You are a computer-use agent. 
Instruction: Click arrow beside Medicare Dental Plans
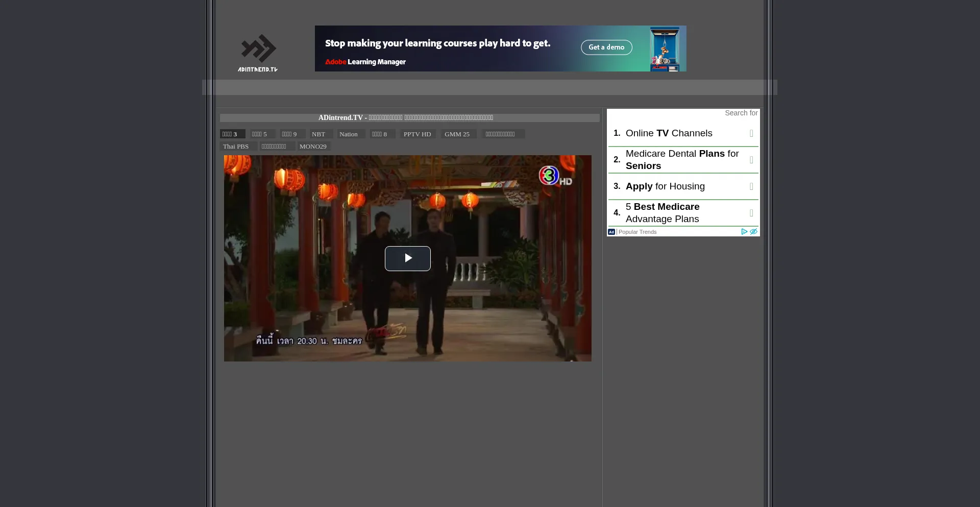click(x=751, y=160)
